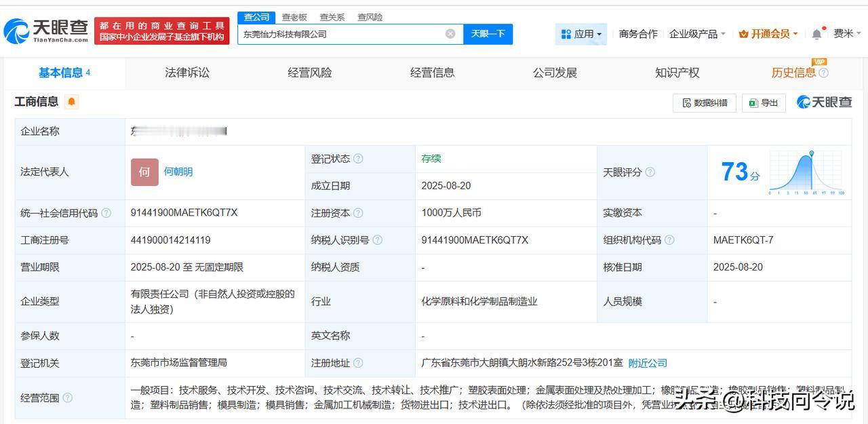Select the 查老板 search mode tab
This screenshot has width=868, height=424.
(x=294, y=17)
